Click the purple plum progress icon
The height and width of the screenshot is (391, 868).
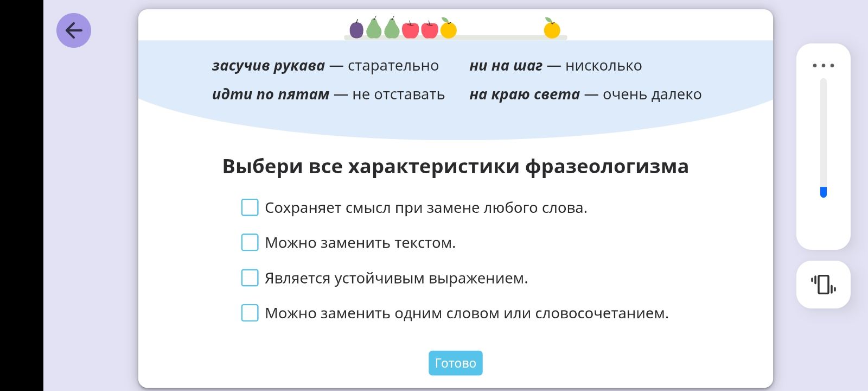356,29
